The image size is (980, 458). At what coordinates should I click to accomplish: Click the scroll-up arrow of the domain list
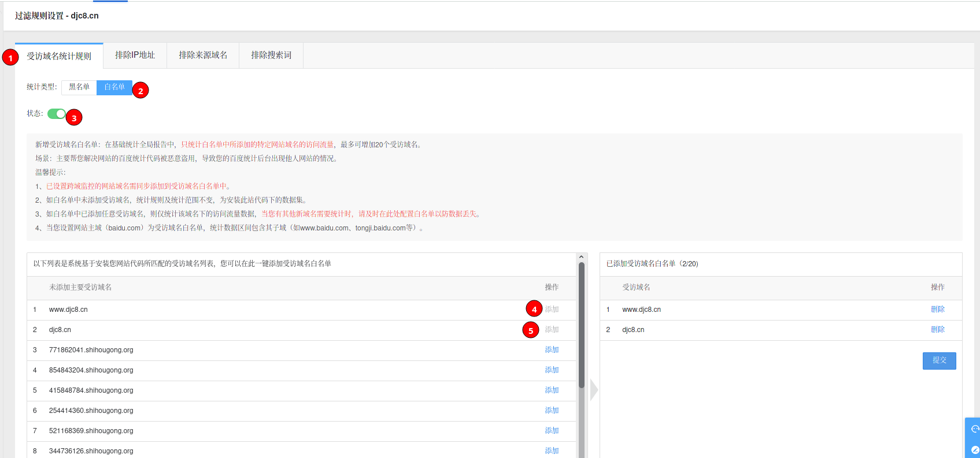pyautogui.click(x=582, y=257)
